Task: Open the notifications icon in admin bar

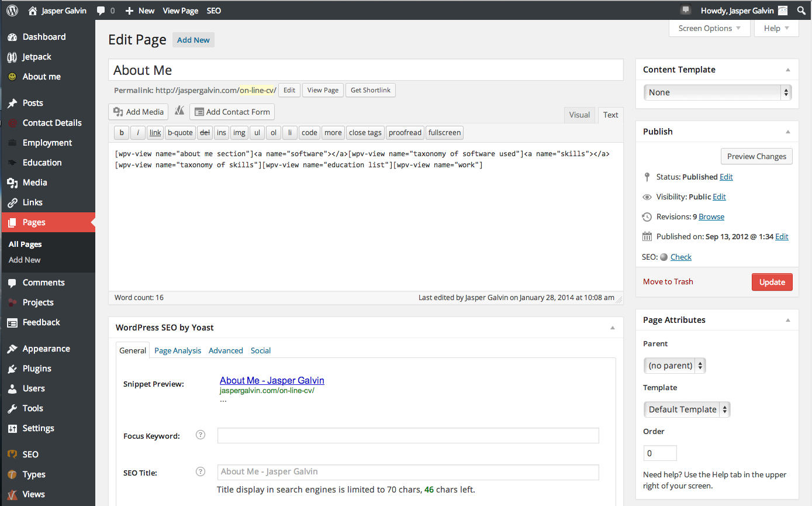Action: (686, 10)
